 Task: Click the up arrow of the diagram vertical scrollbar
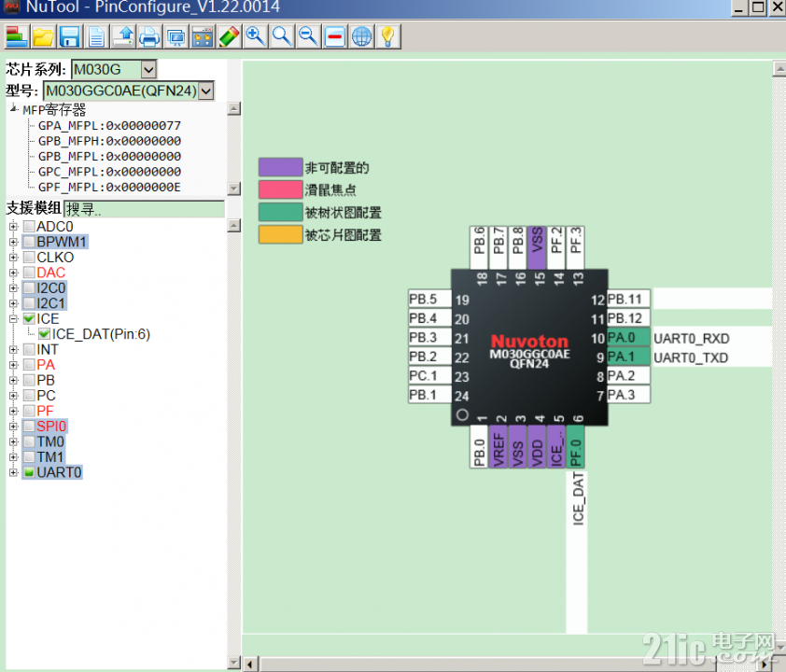[x=779, y=69]
